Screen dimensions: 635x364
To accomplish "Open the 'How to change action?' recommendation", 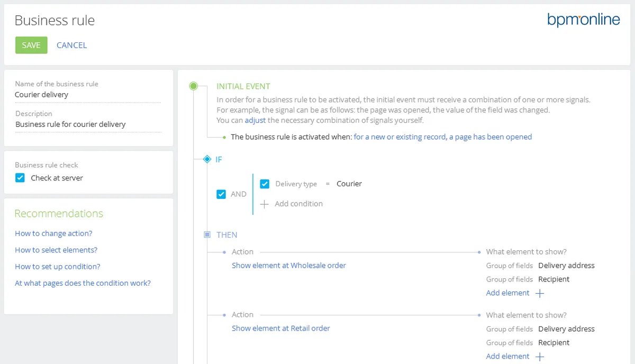I will [53, 234].
